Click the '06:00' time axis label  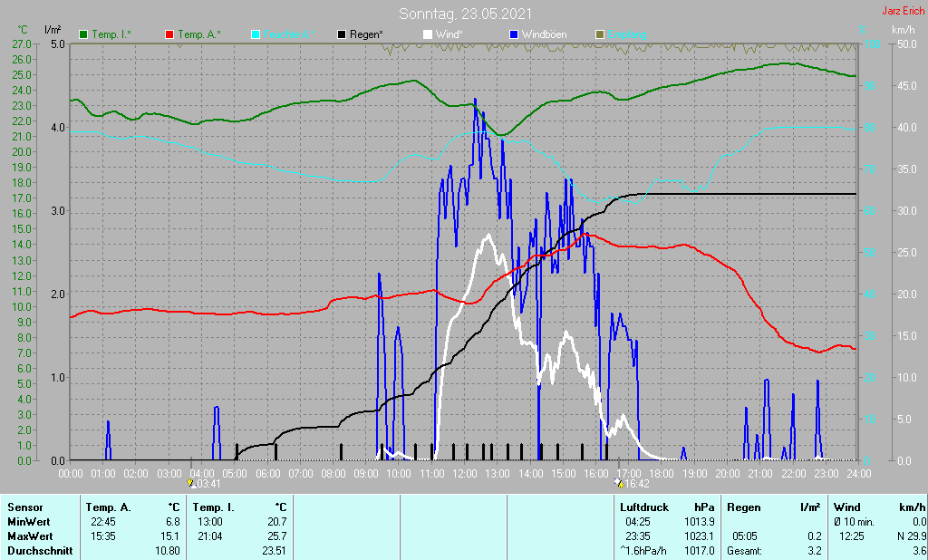pyautogui.click(x=267, y=474)
